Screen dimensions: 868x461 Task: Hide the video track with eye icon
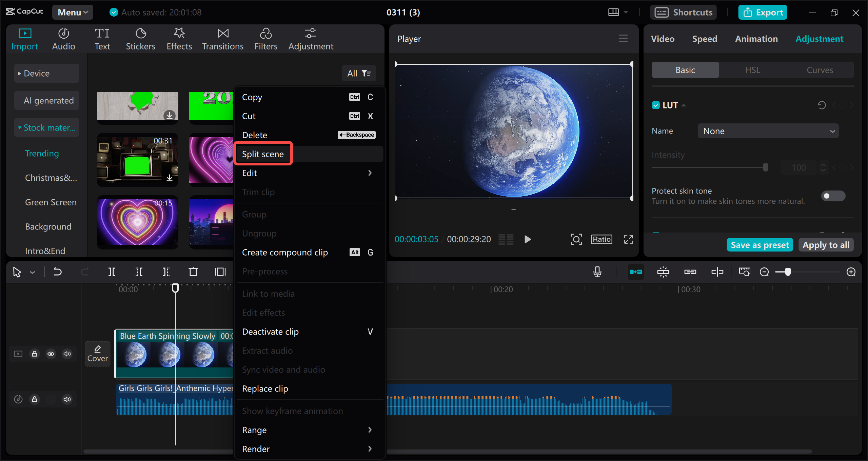coord(51,354)
